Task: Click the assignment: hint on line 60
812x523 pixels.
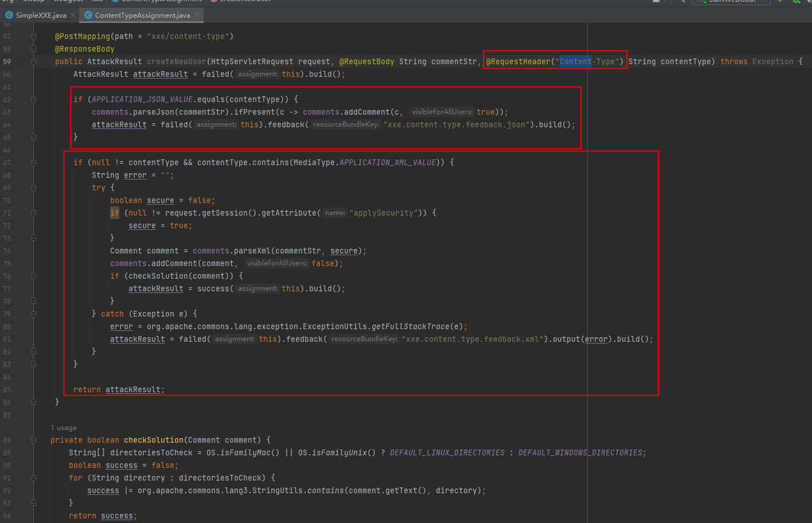Action: click(257, 74)
